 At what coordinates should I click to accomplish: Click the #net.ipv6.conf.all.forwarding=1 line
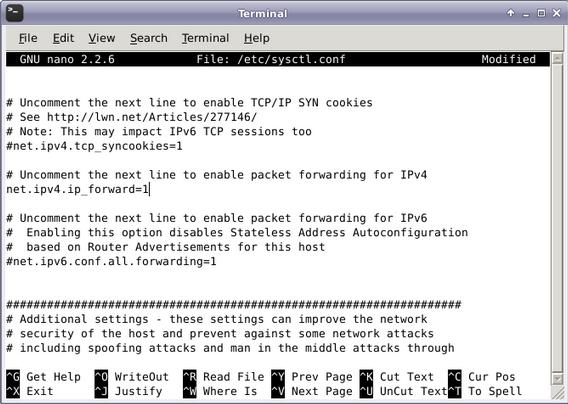click(x=111, y=261)
